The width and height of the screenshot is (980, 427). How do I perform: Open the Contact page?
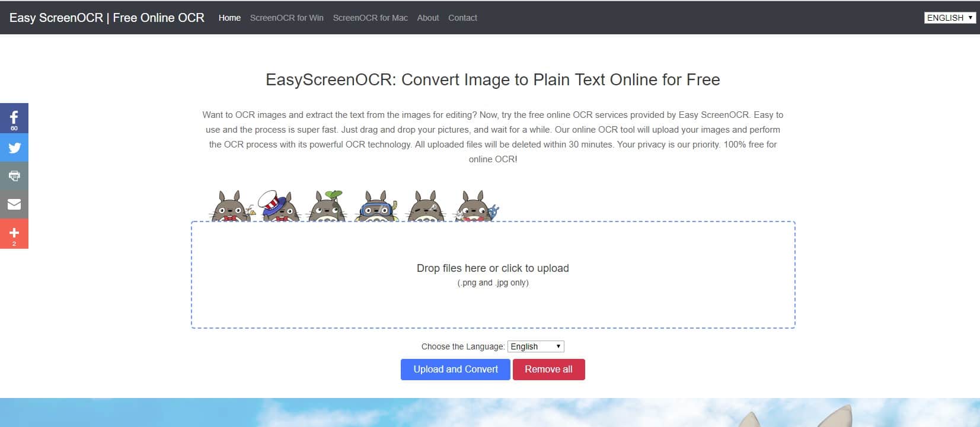pos(462,18)
